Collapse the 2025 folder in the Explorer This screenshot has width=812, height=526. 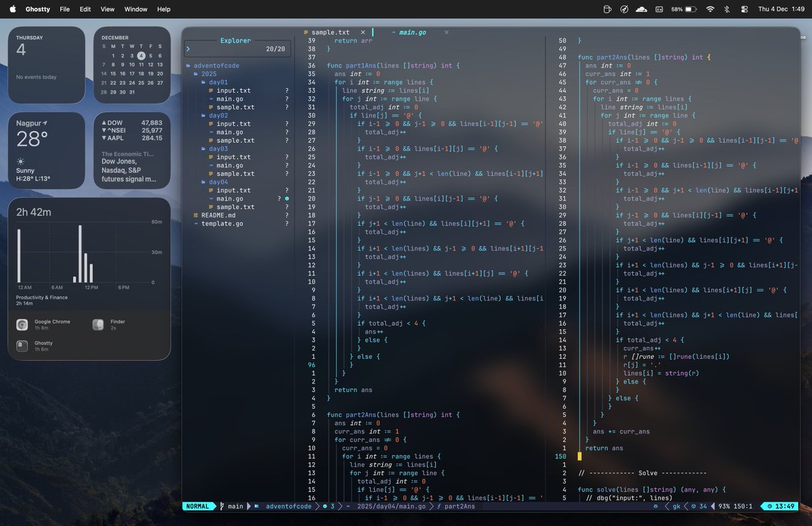coord(208,73)
